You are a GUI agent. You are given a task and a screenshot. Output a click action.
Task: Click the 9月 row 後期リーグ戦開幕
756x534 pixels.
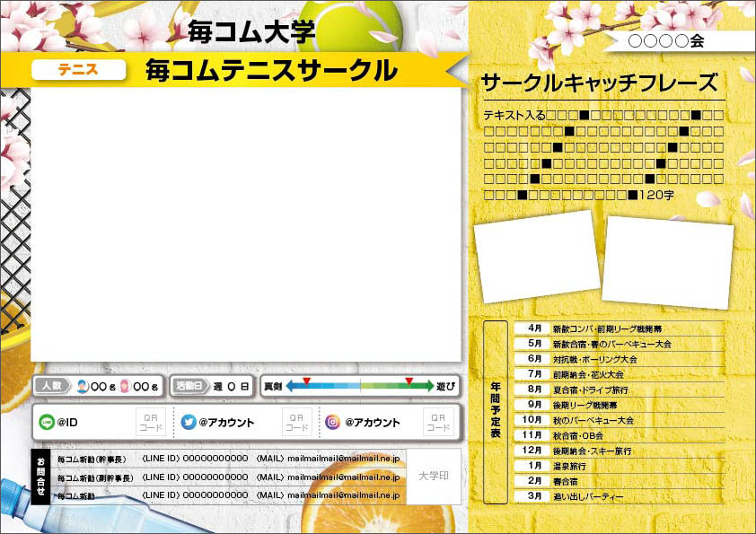click(620, 405)
